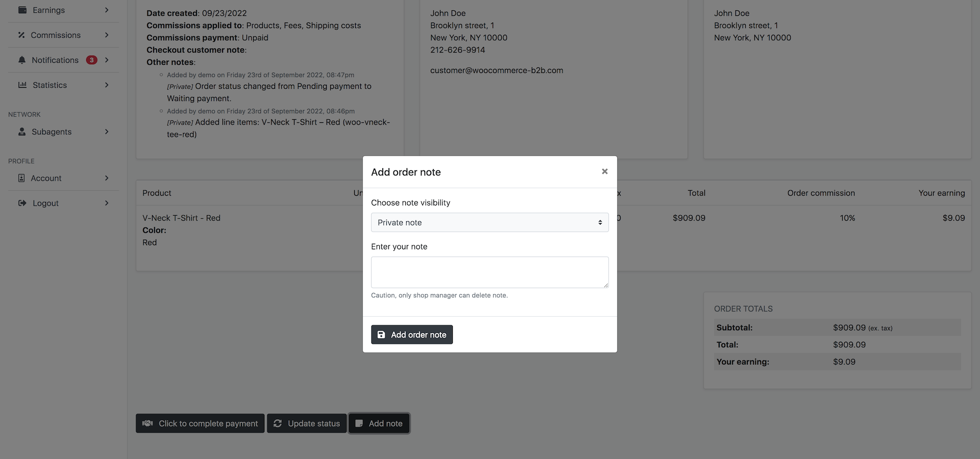Expand the Earnings menu chevron

107,10
